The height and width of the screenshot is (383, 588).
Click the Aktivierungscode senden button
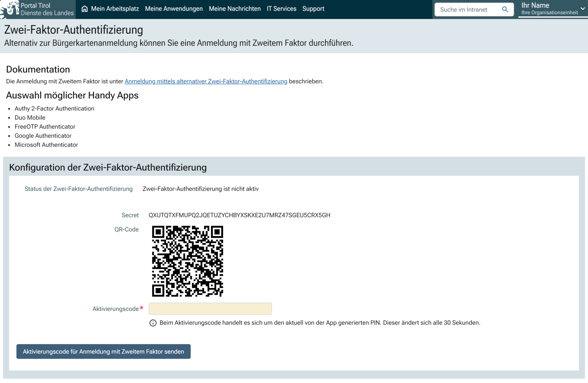pos(103,351)
